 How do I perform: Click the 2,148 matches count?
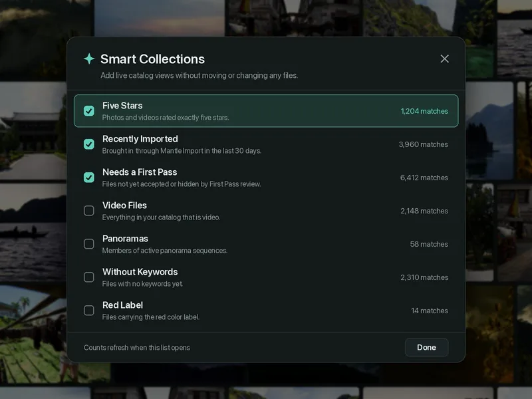point(424,211)
